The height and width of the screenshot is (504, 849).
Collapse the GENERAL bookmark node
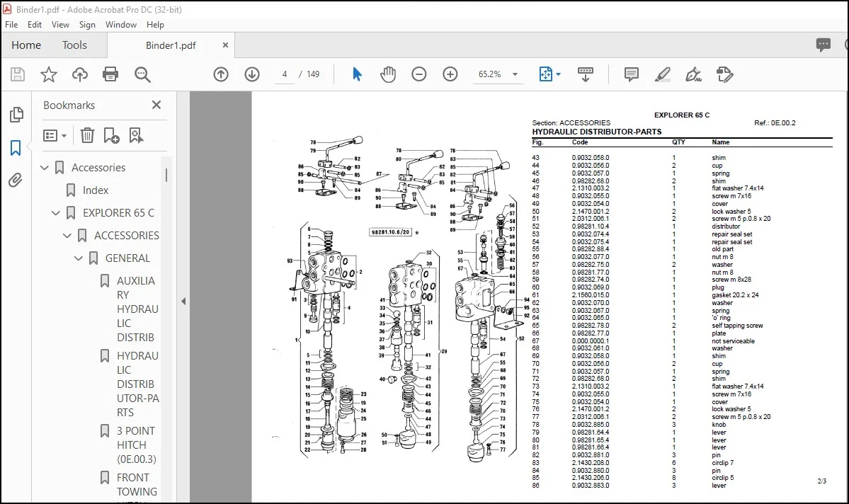point(79,259)
